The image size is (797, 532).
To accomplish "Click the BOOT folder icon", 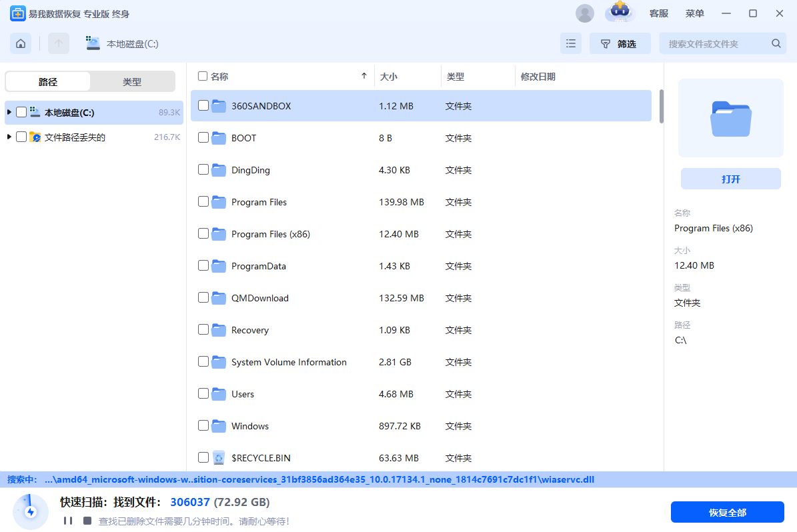I will (219, 138).
